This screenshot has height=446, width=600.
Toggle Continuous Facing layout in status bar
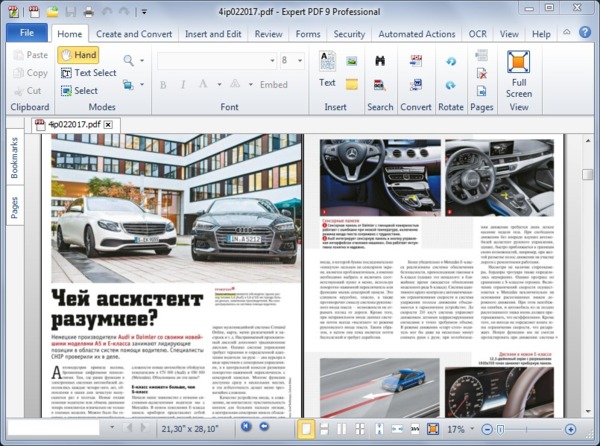click(360, 429)
